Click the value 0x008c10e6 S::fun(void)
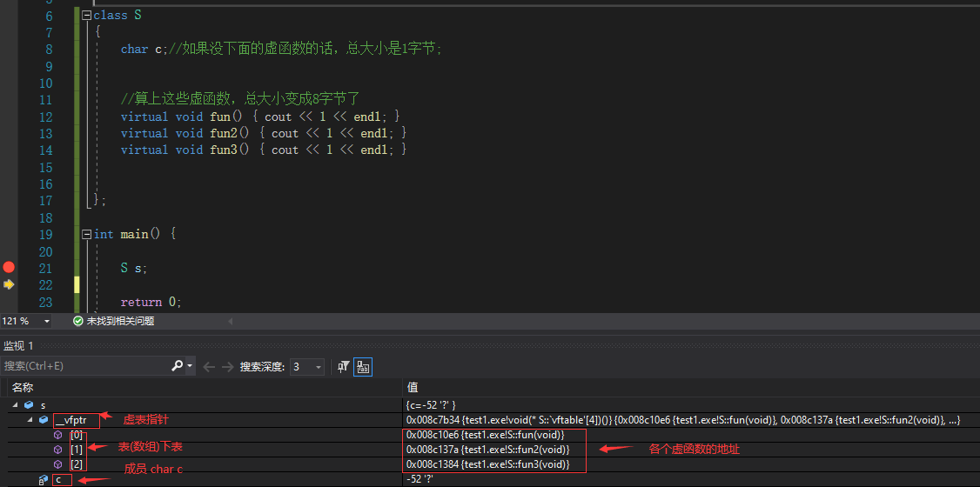This screenshot has height=487, width=980. (486, 435)
